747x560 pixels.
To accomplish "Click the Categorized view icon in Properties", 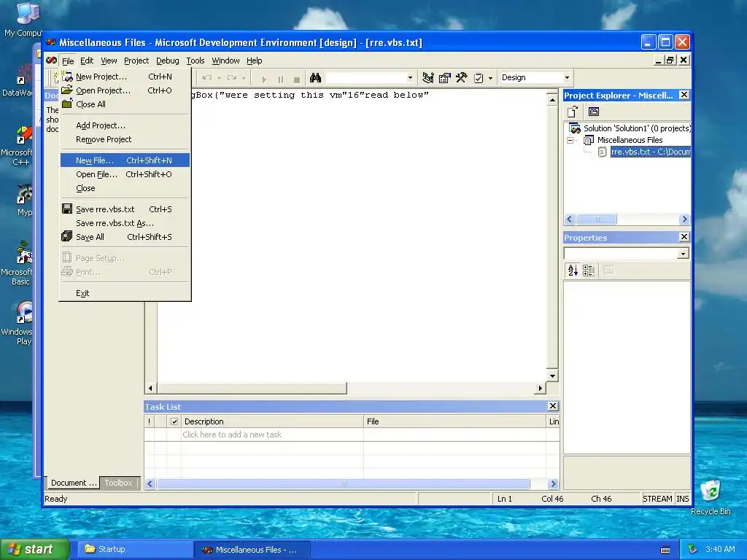I will click(x=589, y=271).
